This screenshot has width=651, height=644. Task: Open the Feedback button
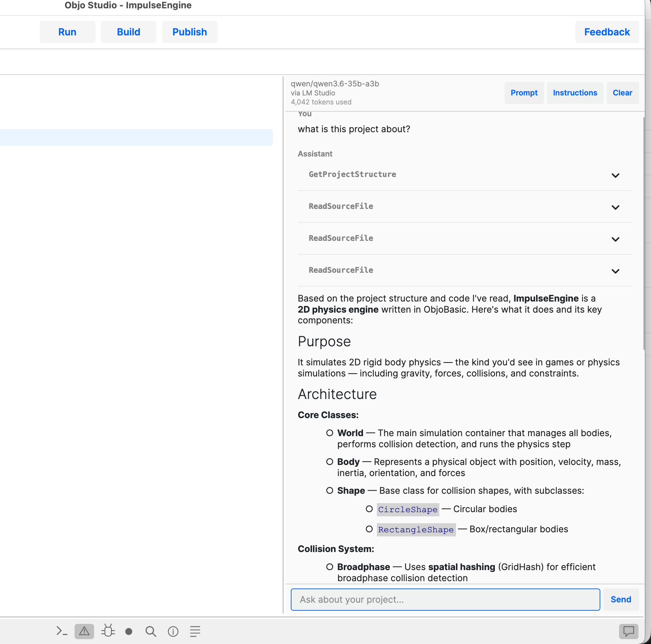(607, 32)
